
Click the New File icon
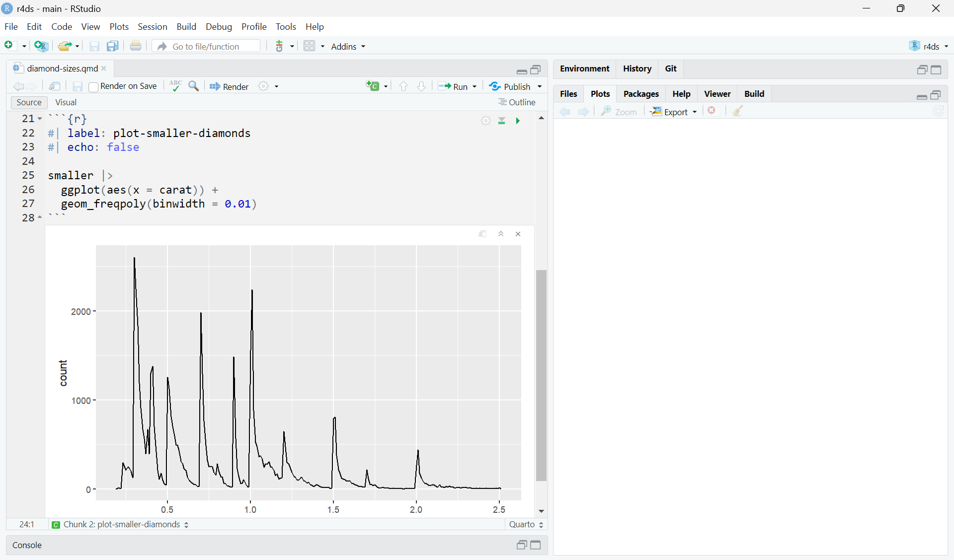pos(9,46)
